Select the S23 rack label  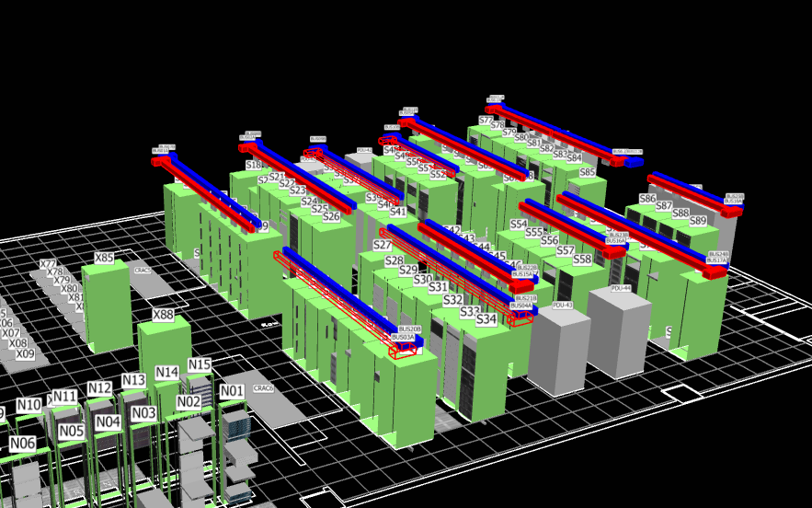pos(298,190)
